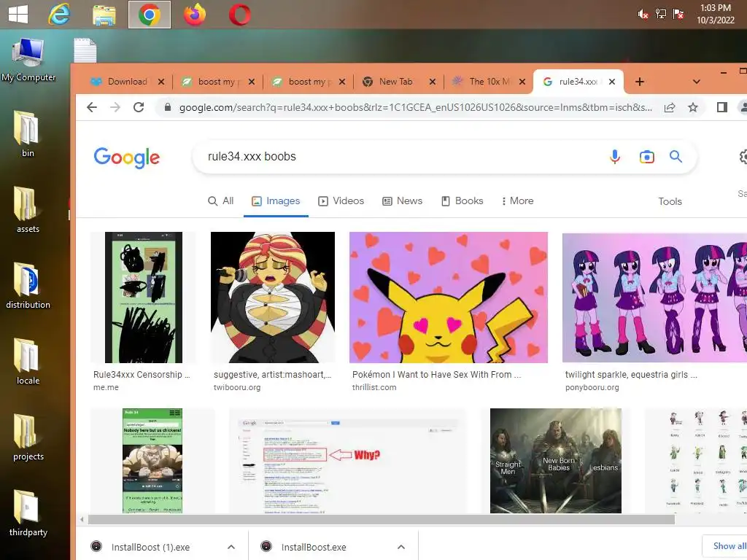
Task: Switch to The 10x tab
Action: point(488,82)
